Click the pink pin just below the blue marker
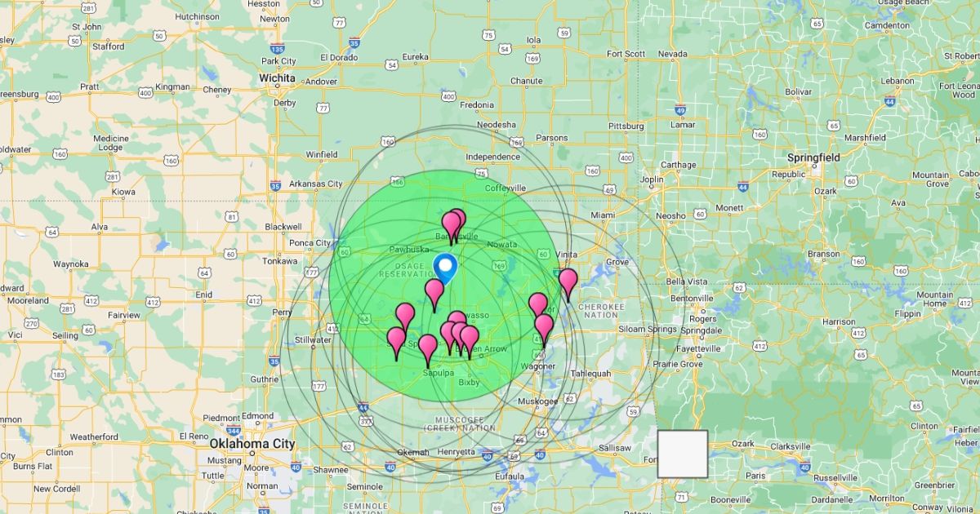This screenshot has height=514, width=980. click(434, 295)
